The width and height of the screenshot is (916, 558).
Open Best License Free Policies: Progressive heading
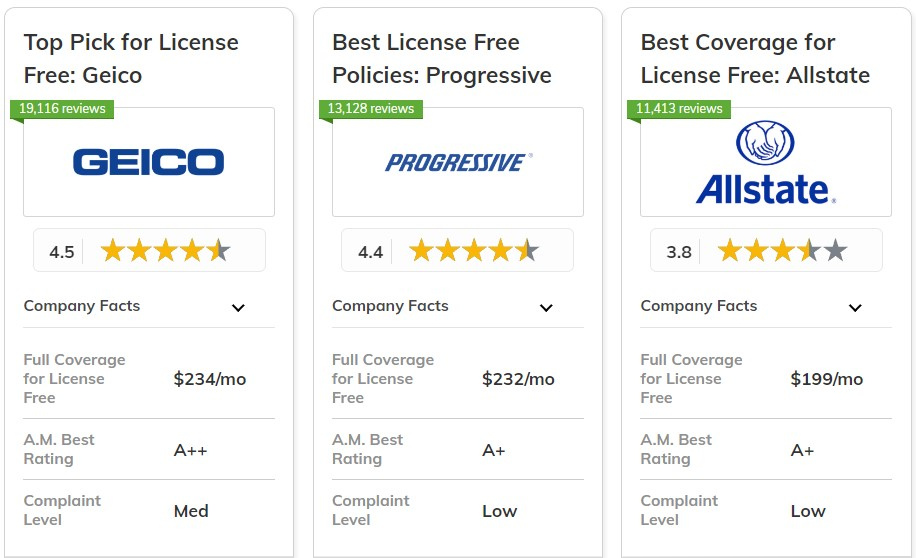coord(442,58)
